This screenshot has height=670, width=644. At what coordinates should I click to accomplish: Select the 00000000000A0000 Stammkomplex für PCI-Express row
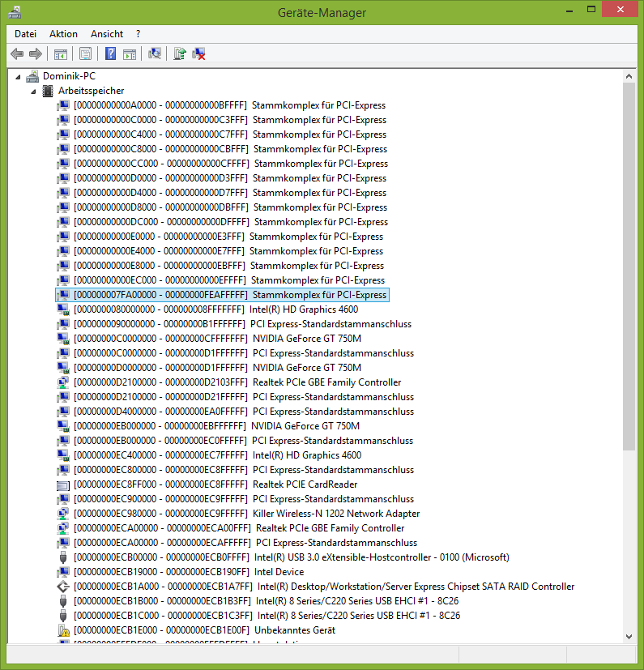pyautogui.click(x=229, y=105)
